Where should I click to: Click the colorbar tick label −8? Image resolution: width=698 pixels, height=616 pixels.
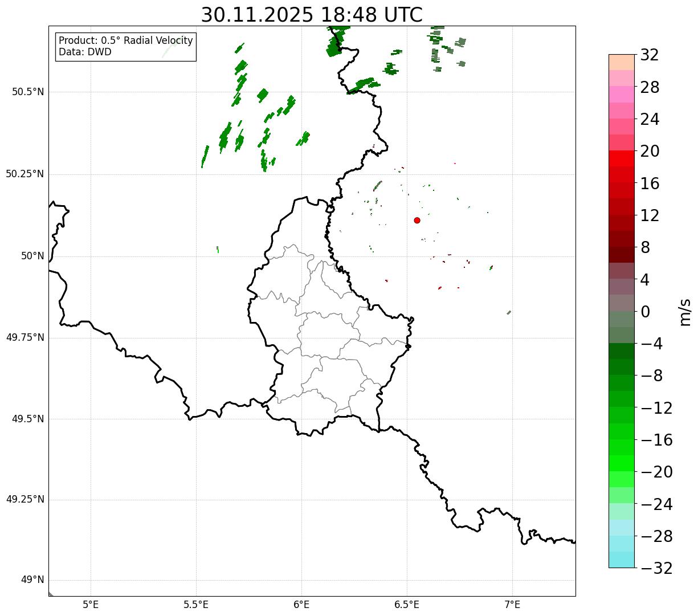pos(651,376)
